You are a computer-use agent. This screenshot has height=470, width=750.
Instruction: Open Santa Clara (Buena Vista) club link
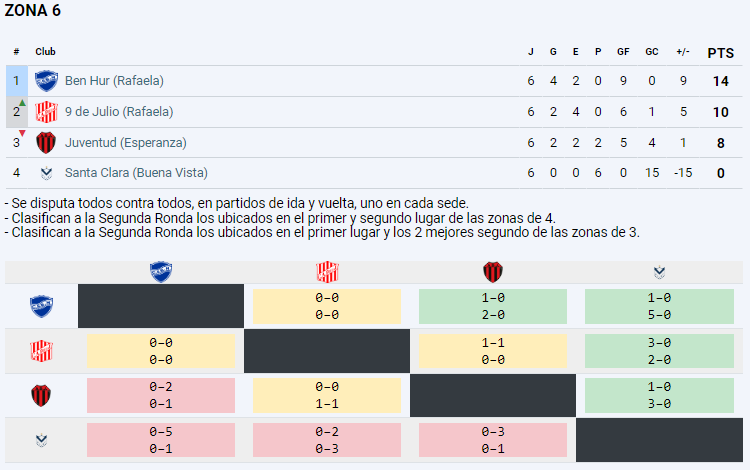click(x=136, y=173)
